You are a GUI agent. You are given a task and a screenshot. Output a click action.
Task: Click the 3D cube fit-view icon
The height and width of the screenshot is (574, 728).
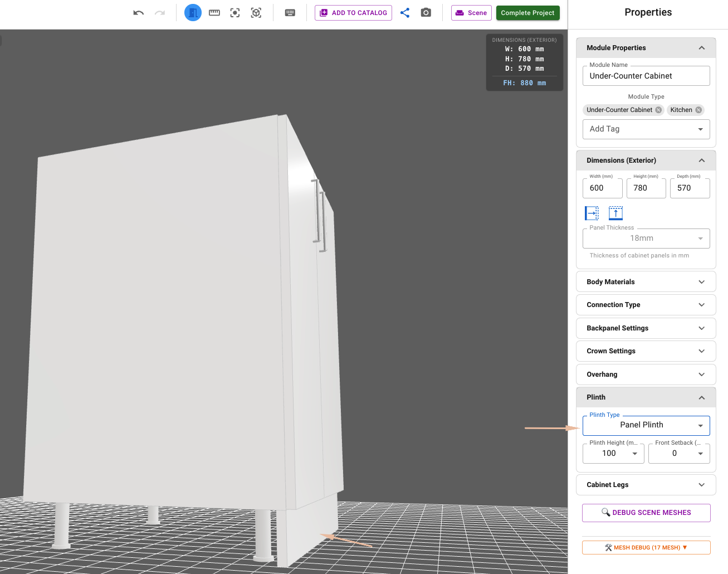pos(256,13)
